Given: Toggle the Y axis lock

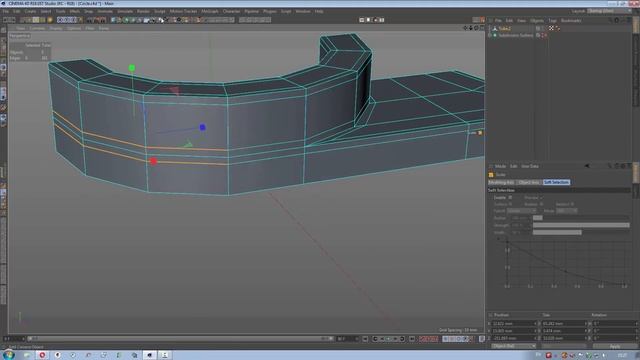Looking at the screenshot, I should click(67, 20).
